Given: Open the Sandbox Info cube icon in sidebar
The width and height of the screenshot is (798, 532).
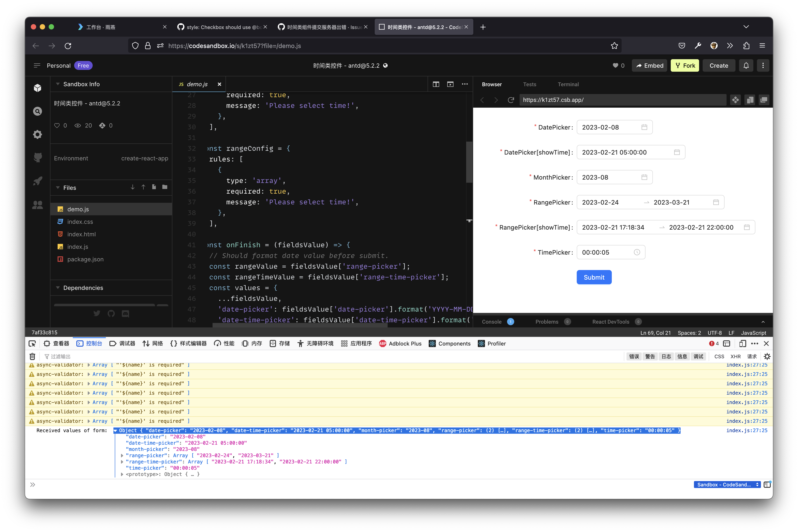Looking at the screenshot, I should click(37, 88).
